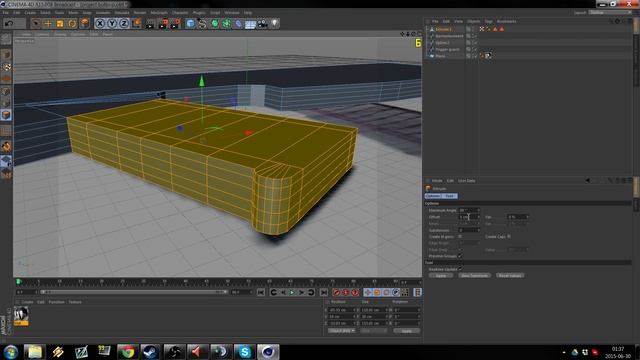The image size is (640, 360).
Task: Click the coordinate system icon after Z
Action: tap(136, 24)
